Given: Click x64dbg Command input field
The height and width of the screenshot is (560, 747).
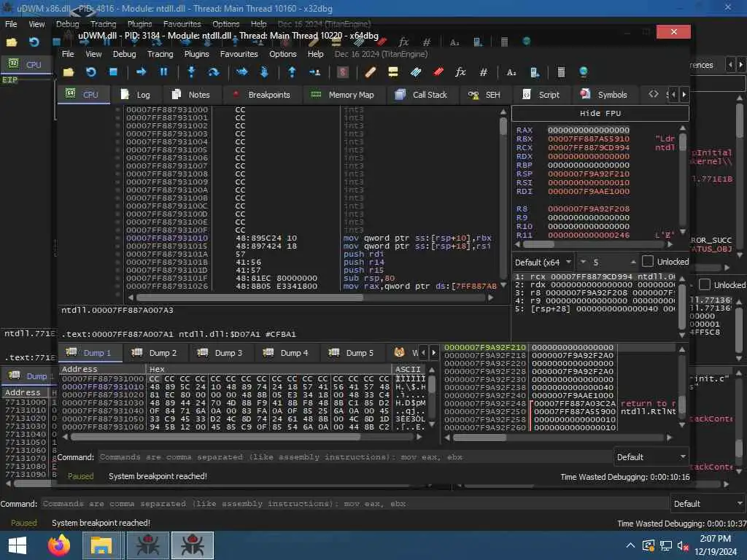Looking at the screenshot, I should (354, 457).
